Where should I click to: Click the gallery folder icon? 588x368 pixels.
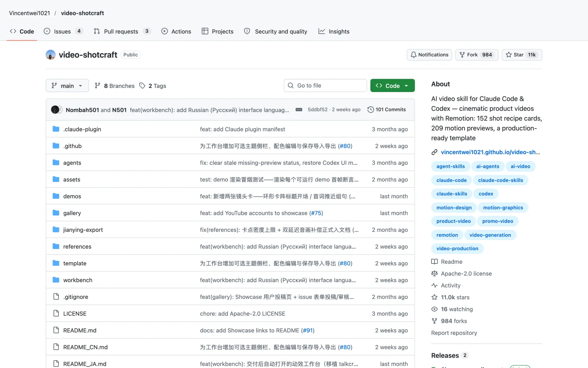click(x=56, y=213)
